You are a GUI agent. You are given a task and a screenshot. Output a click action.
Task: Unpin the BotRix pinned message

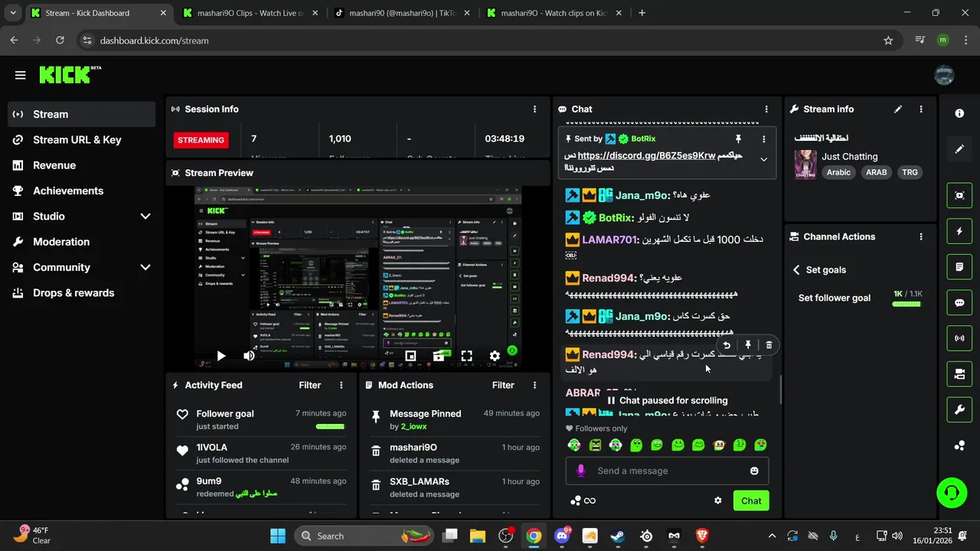tap(738, 139)
